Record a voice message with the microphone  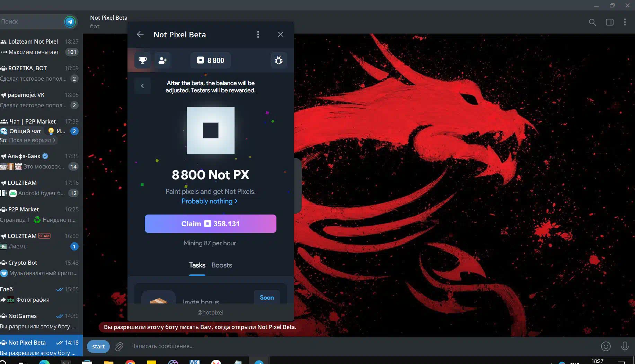625,346
